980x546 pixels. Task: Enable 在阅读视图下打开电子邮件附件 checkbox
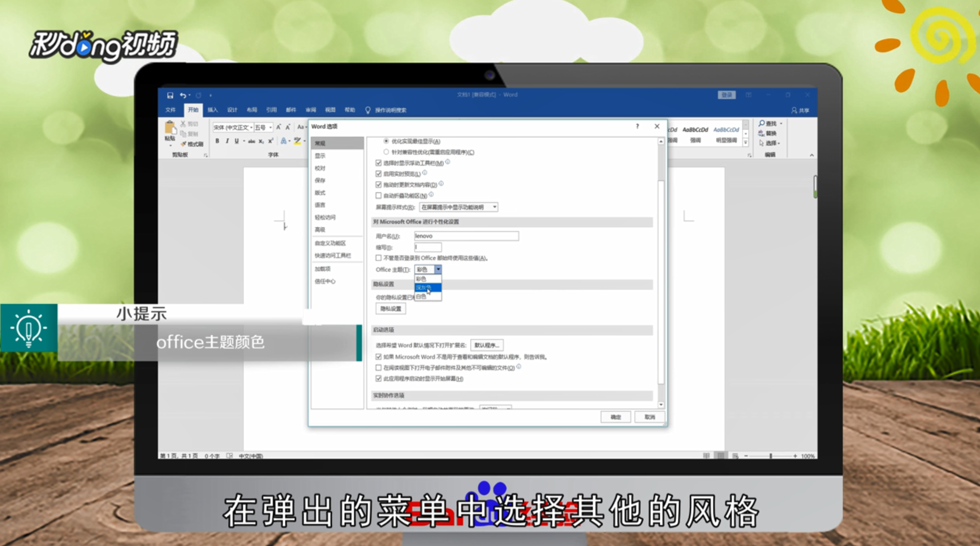pyautogui.click(x=379, y=368)
